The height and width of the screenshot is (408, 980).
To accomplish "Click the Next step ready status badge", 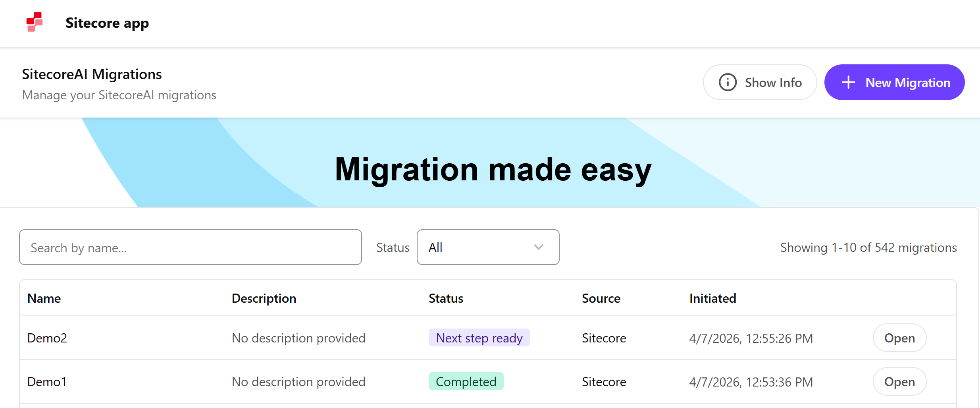I will (x=479, y=338).
